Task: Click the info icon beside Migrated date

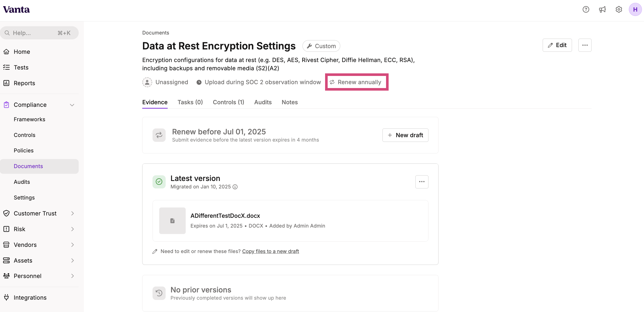Action: [235, 187]
